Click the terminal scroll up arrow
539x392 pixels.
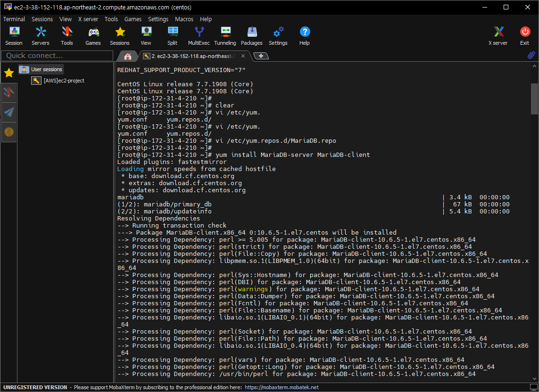534,66
